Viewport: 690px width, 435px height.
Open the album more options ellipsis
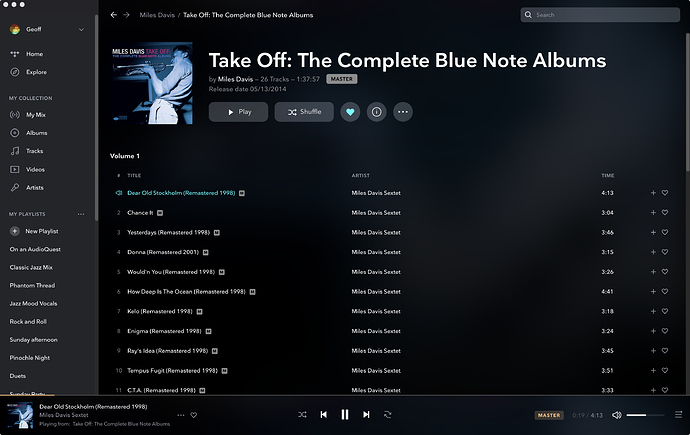pos(403,112)
